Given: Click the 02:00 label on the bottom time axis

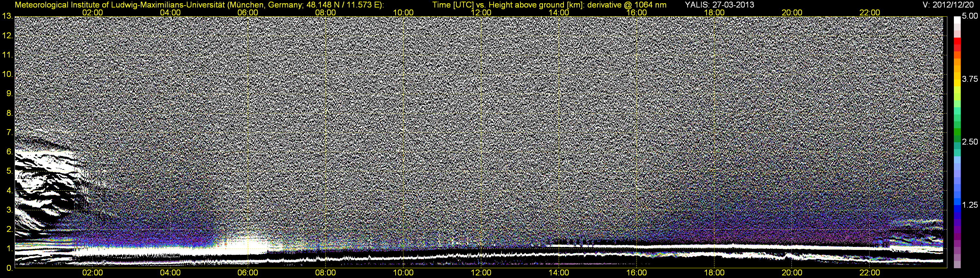Looking at the screenshot, I should [x=92, y=273].
